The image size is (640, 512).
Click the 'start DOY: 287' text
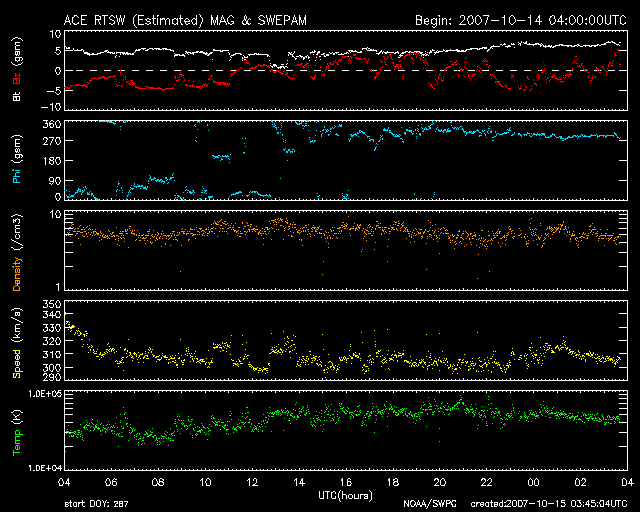coord(96,504)
